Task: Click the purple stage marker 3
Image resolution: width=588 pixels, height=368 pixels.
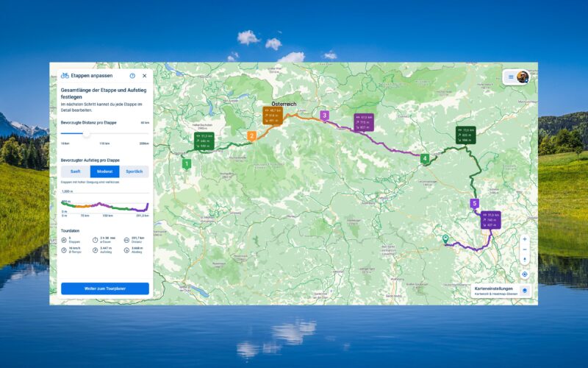Action: (324, 116)
